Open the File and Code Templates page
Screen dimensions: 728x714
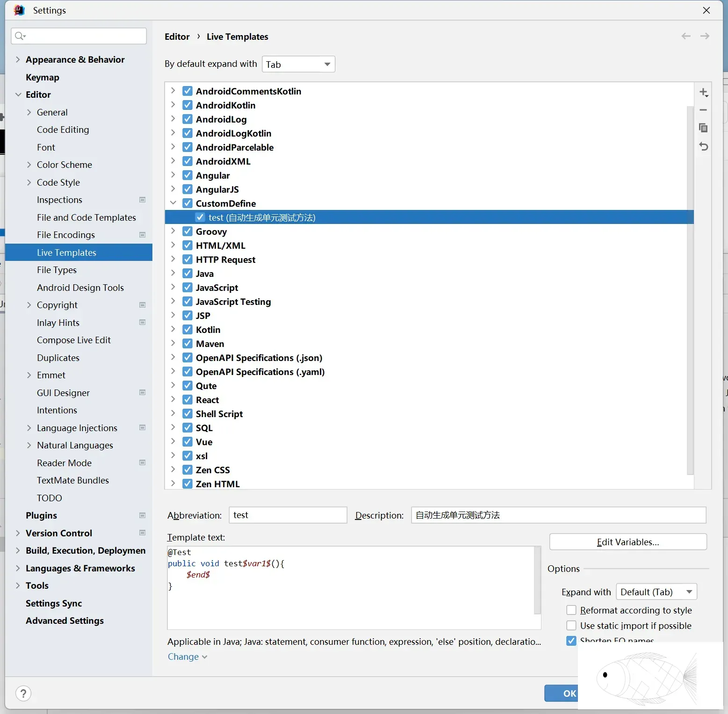[86, 217]
